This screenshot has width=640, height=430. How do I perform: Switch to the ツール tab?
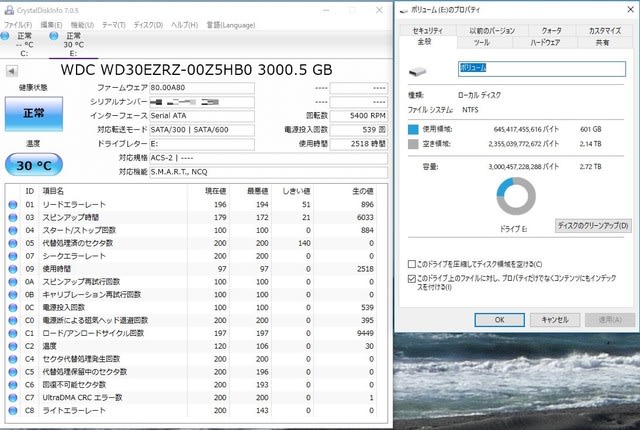tap(482, 42)
